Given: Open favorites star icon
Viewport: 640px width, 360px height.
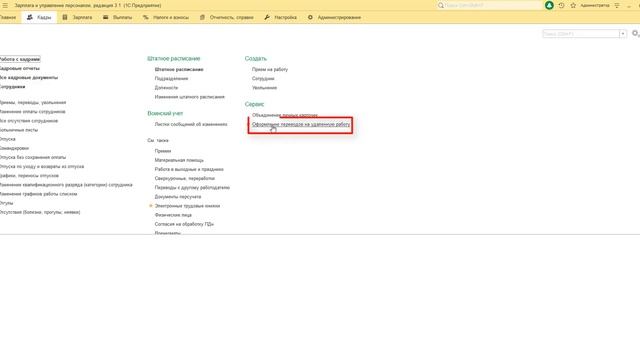Looking at the screenshot, I should tap(573, 5).
